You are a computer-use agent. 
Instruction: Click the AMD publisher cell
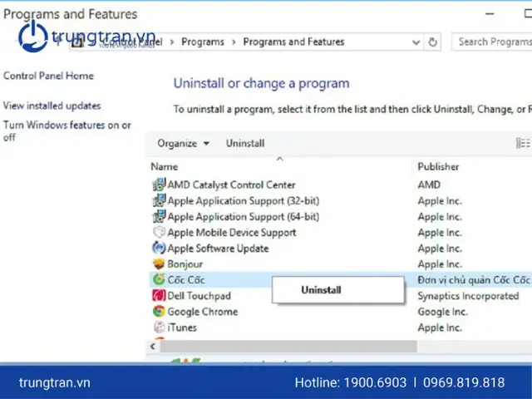pos(429,185)
